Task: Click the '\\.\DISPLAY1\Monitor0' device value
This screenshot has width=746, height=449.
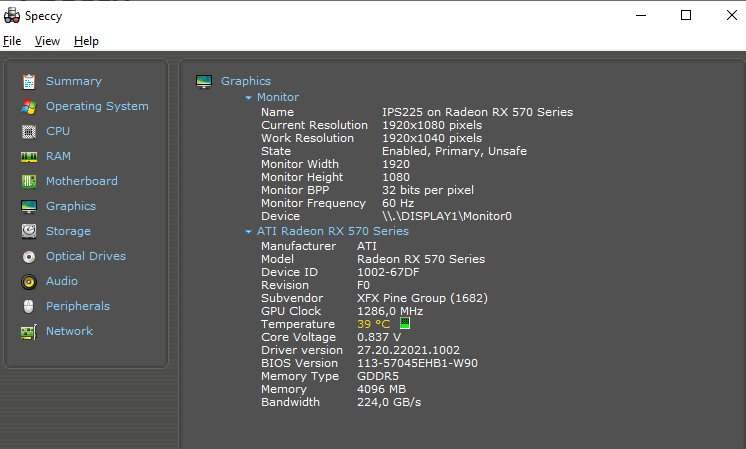Action: (x=447, y=216)
